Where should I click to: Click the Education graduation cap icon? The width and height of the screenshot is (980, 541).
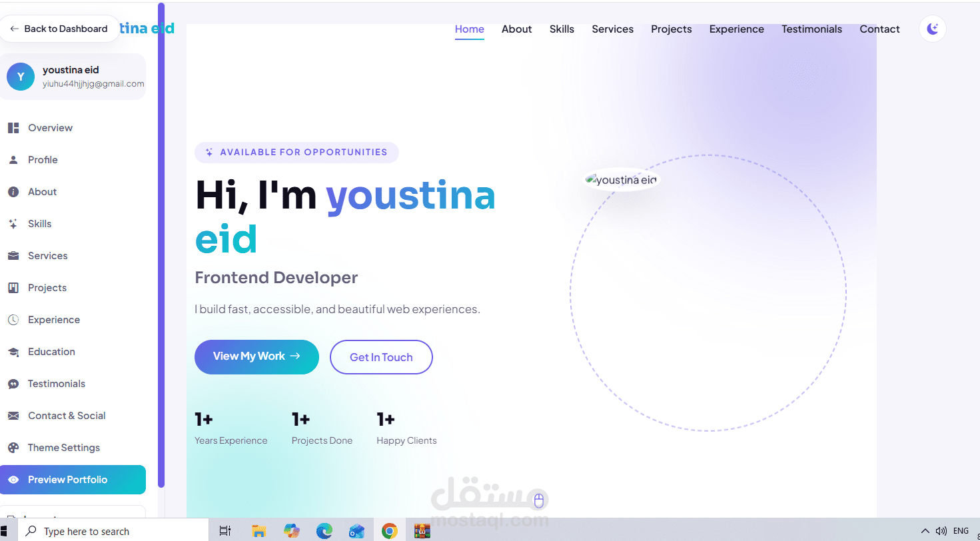point(13,352)
